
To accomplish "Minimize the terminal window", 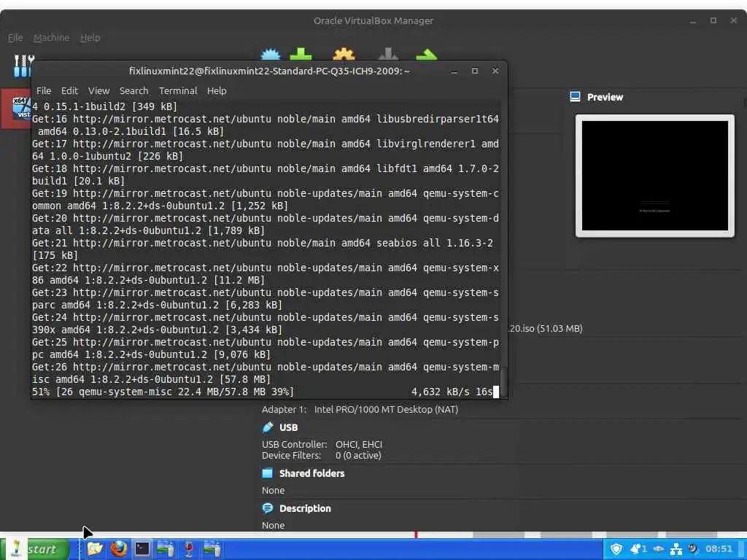I will click(454, 71).
